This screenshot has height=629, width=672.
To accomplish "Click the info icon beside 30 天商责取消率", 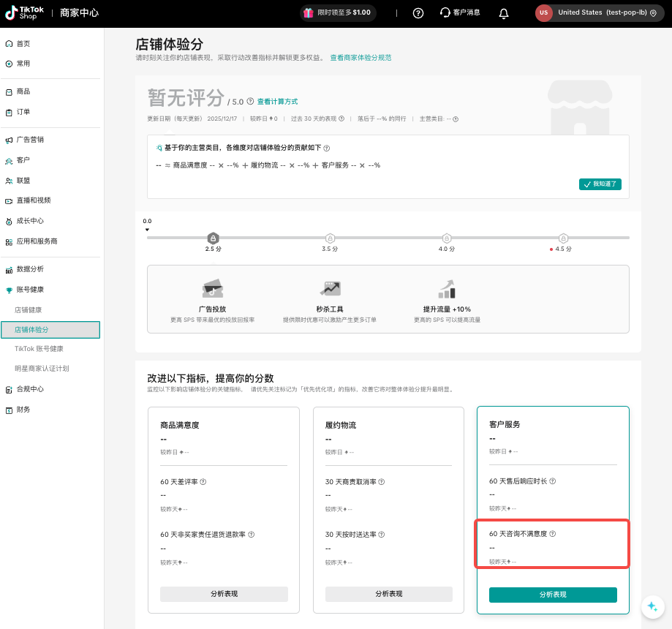I will (382, 482).
